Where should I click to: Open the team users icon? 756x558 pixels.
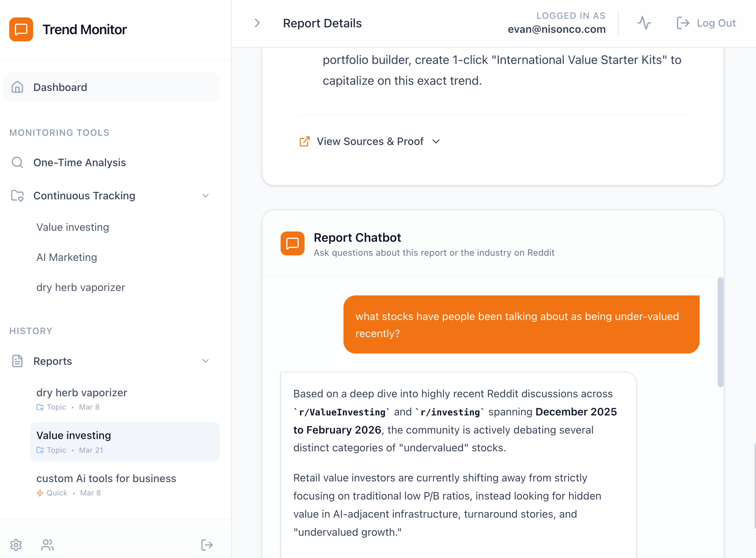[48, 545]
